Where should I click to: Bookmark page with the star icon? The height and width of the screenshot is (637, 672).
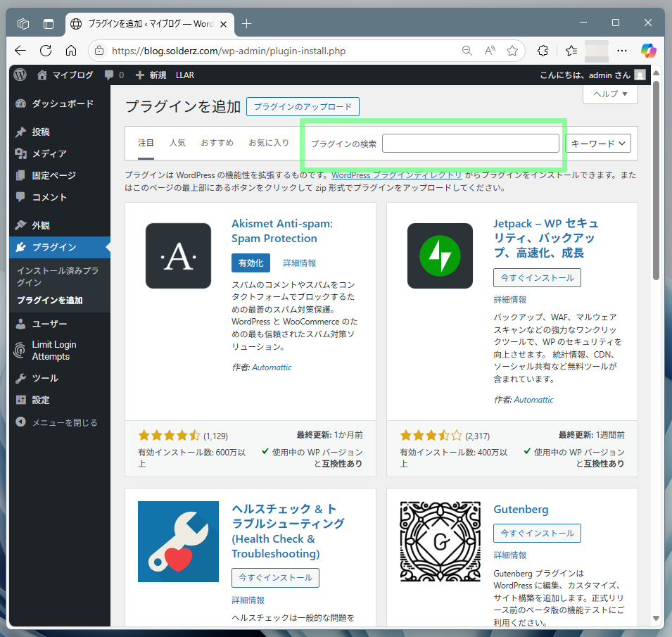[x=512, y=51]
